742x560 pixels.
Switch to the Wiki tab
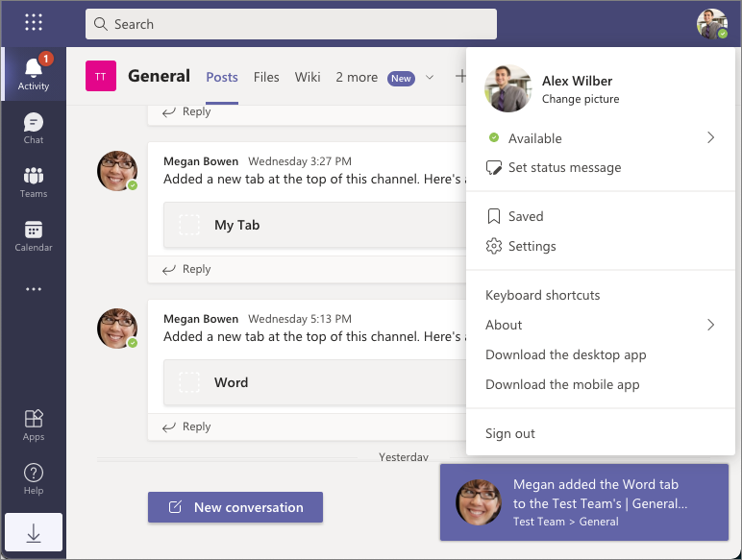(308, 77)
